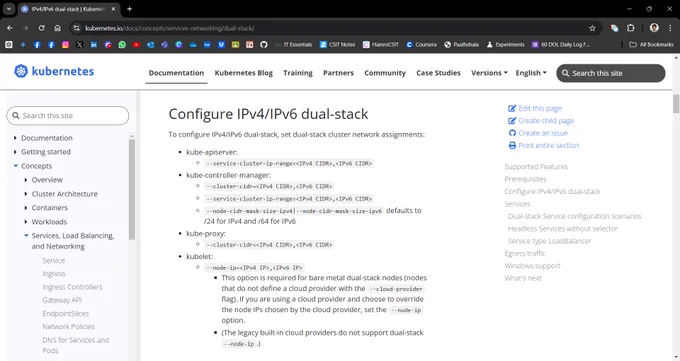The image size is (680, 361).
Task: Expand the Workloads tree item
Action: pos(26,222)
